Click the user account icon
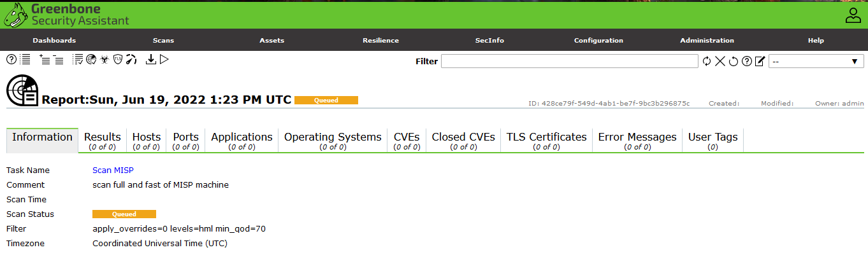Viewport: 868px width, 271px height. 853,15
